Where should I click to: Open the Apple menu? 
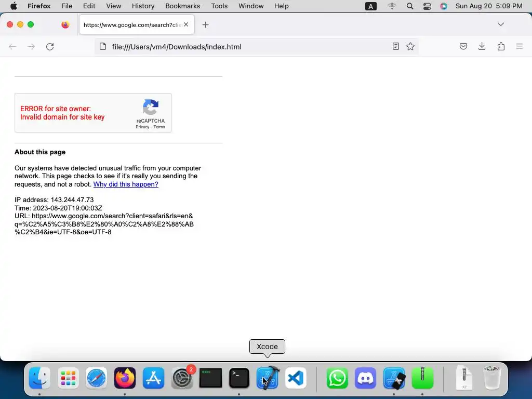click(x=14, y=6)
